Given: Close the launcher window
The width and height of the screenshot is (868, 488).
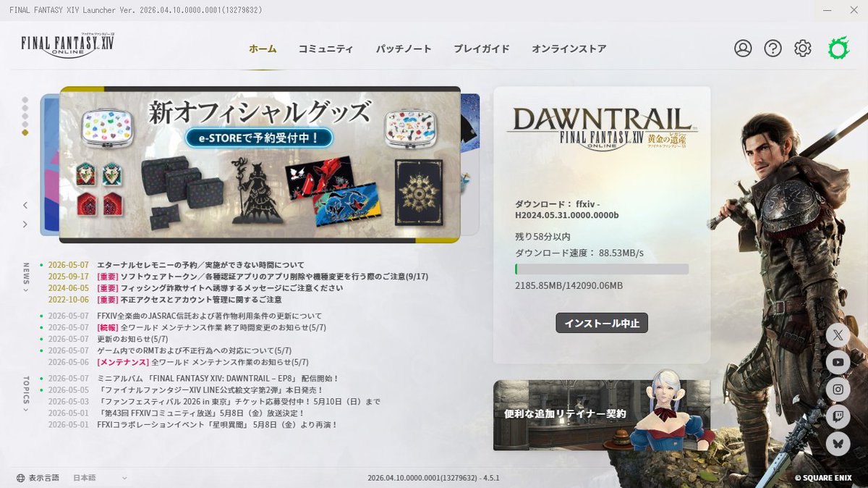Looking at the screenshot, I should click(x=854, y=10).
